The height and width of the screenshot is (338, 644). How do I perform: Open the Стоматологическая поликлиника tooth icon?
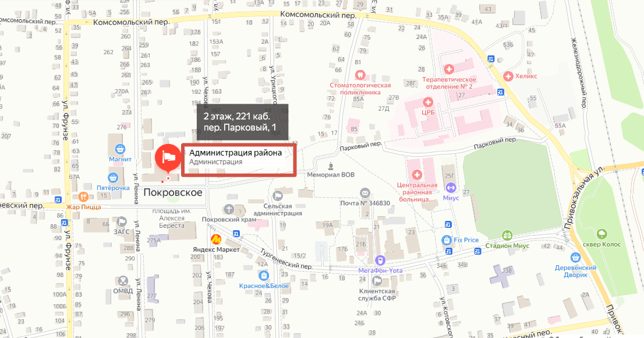(360, 75)
